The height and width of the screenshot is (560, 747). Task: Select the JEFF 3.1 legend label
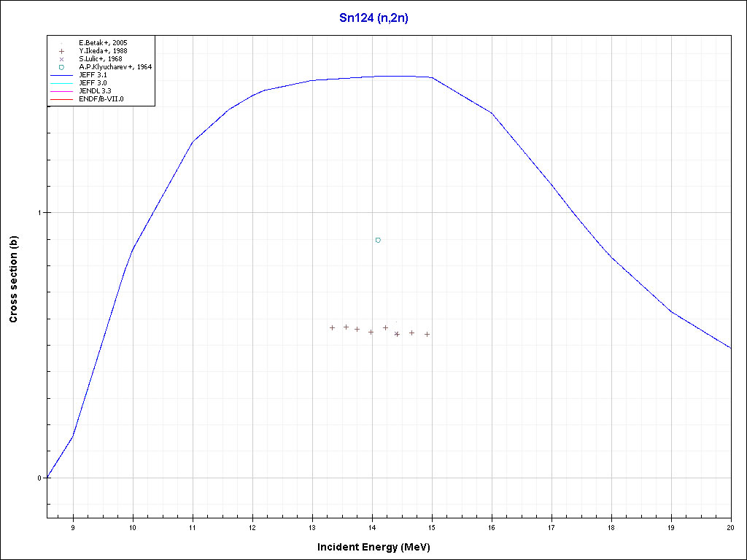pos(93,75)
